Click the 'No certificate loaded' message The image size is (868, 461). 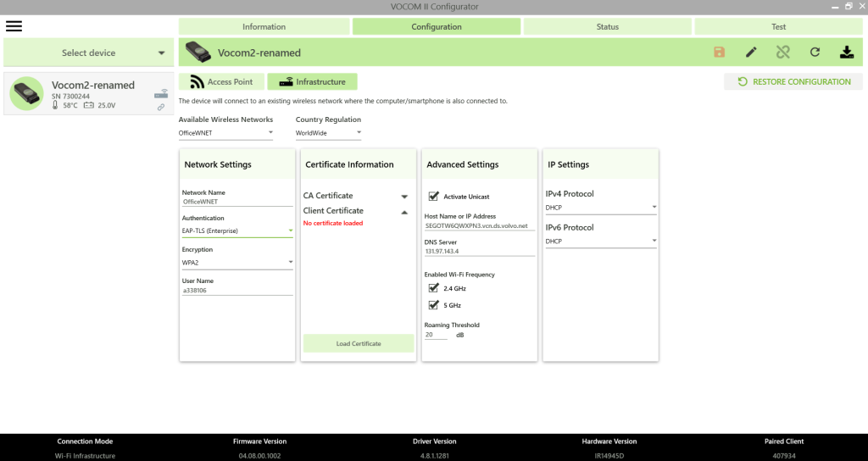pos(332,223)
